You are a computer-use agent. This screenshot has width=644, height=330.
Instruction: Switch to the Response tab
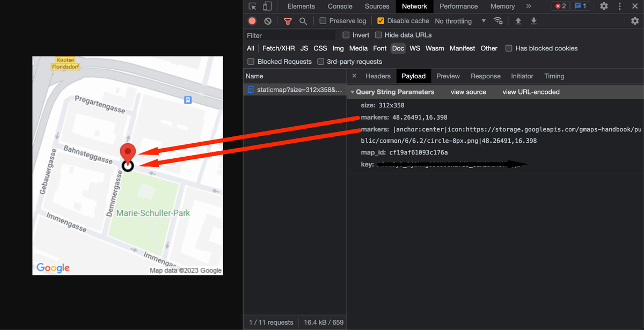[485, 76]
